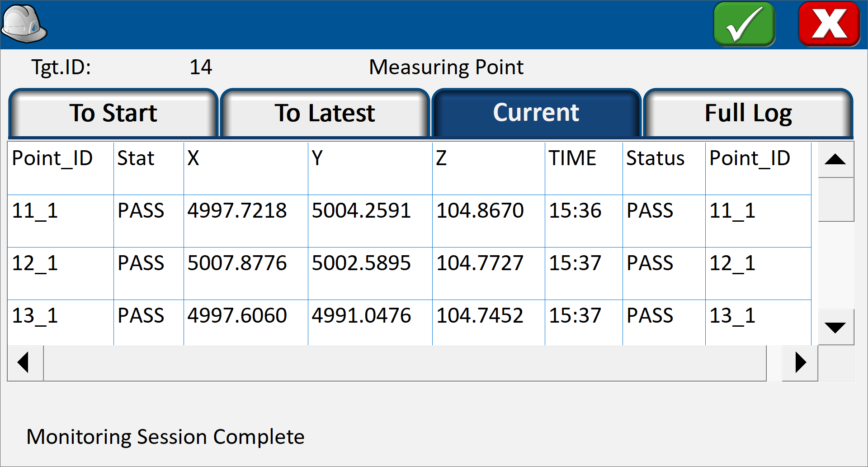Click Z value 104.7727
The height and width of the screenshot is (467, 868).
point(489,273)
